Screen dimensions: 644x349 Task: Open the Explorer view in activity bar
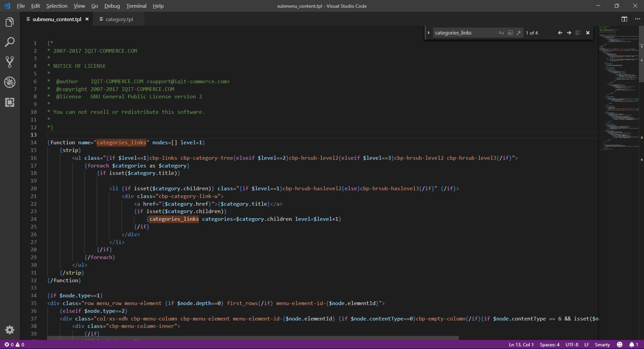pyautogui.click(x=10, y=22)
